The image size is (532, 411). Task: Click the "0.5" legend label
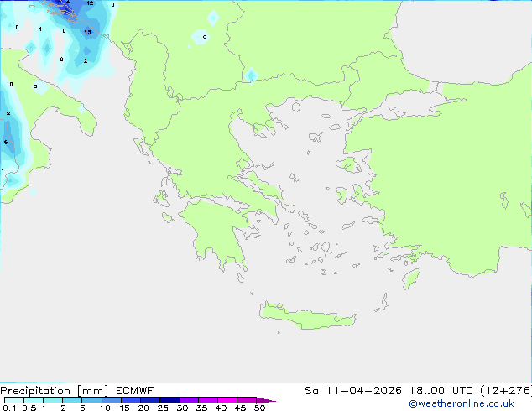click(x=29, y=408)
